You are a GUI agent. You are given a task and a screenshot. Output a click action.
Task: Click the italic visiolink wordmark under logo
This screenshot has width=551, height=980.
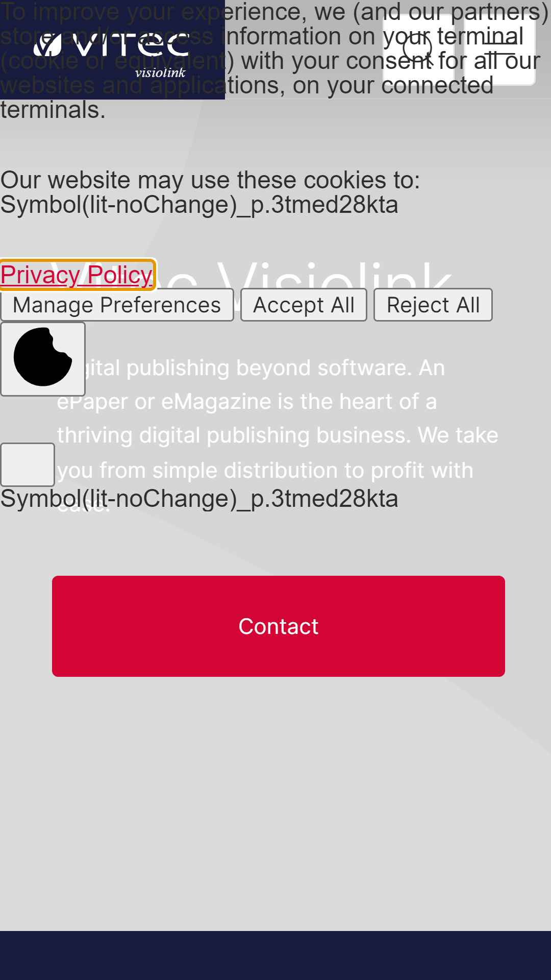[x=160, y=72]
